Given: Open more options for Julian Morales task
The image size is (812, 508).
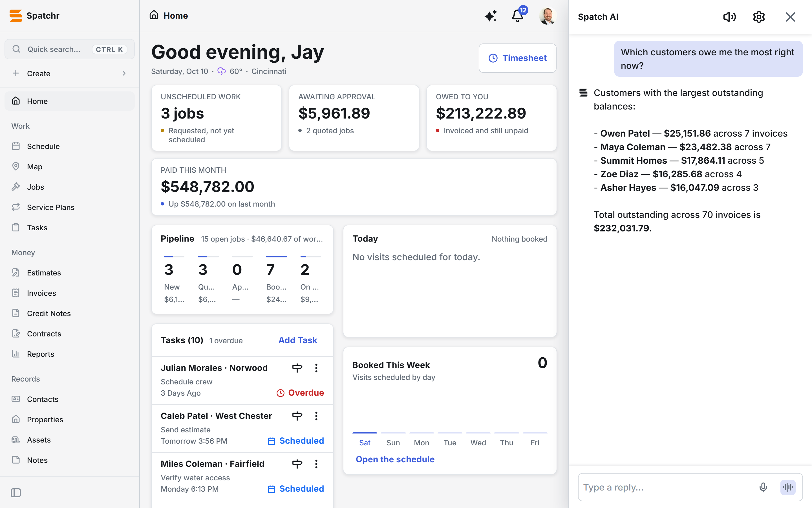Looking at the screenshot, I should click(316, 368).
